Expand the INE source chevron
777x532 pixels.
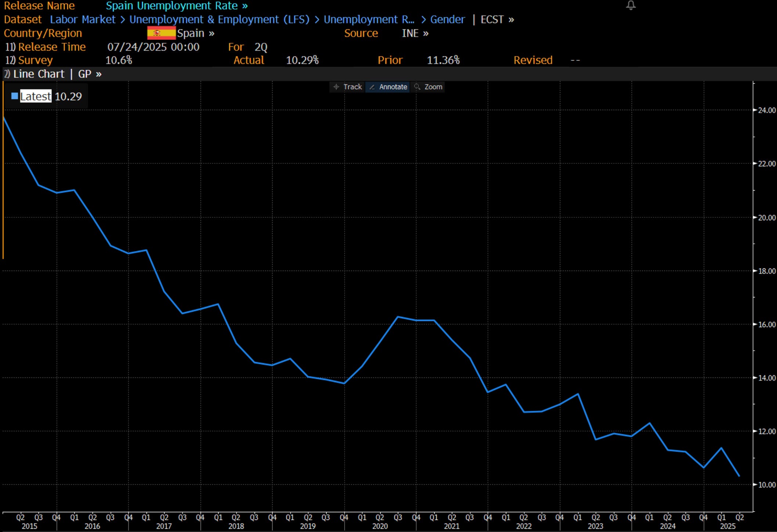coord(425,33)
